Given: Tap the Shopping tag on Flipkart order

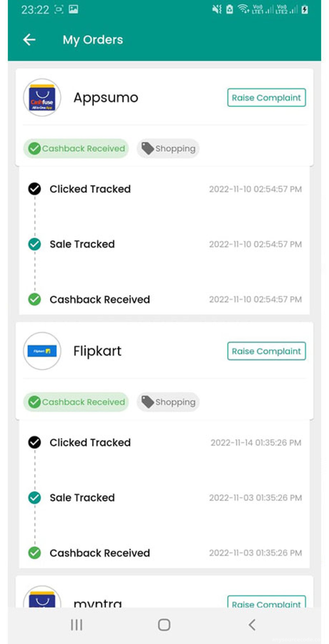Looking at the screenshot, I should [168, 402].
